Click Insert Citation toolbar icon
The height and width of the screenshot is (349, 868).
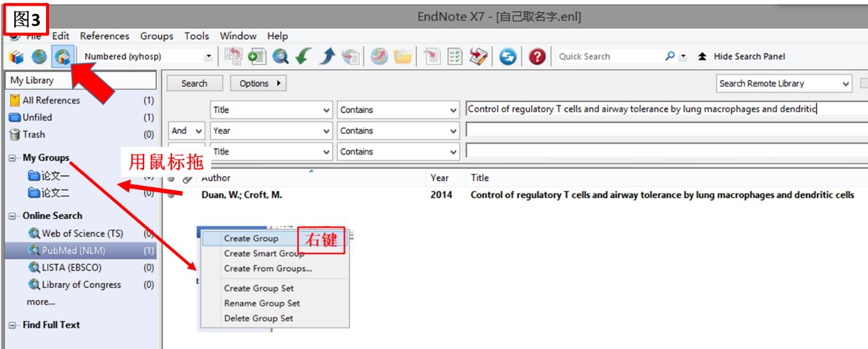click(x=432, y=57)
